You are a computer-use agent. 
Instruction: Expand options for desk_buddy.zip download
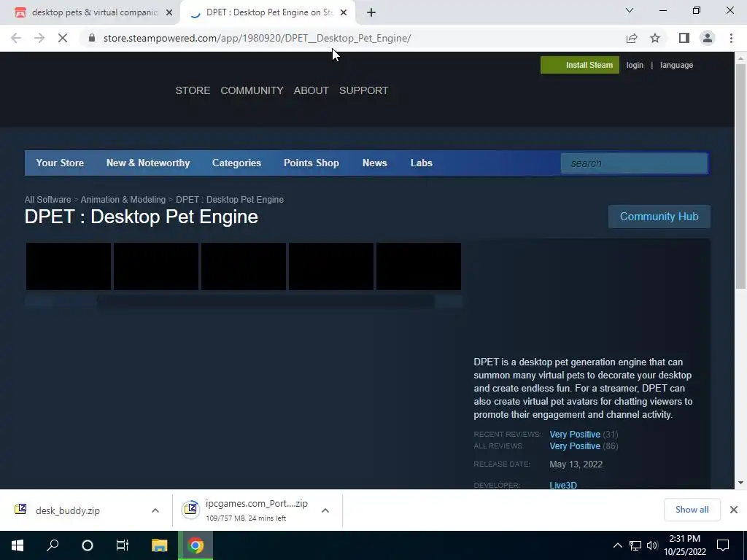point(155,510)
